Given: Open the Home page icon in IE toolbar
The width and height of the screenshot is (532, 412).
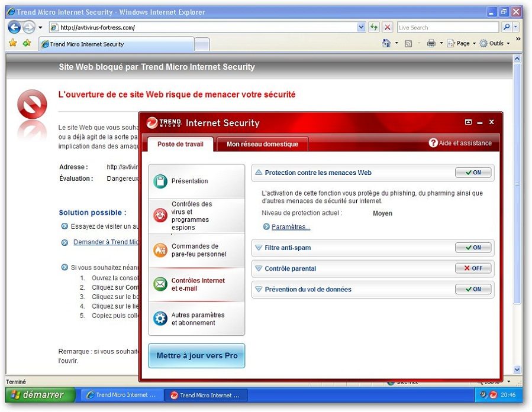Looking at the screenshot, I should tap(386, 43).
